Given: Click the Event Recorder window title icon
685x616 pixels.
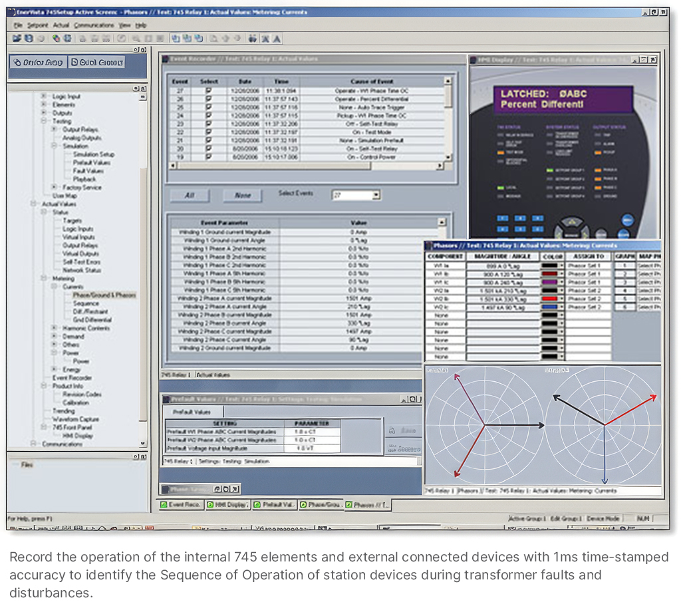Looking at the screenshot, I should (166, 59).
